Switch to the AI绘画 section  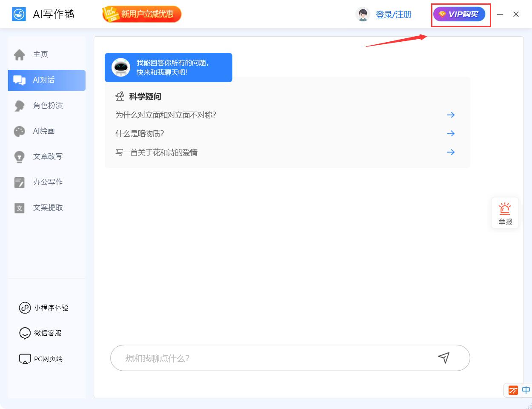(x=47, y=131)
